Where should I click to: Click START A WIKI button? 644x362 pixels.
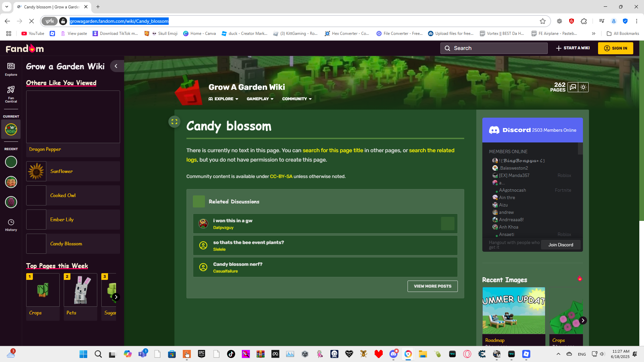click(573, 48)
